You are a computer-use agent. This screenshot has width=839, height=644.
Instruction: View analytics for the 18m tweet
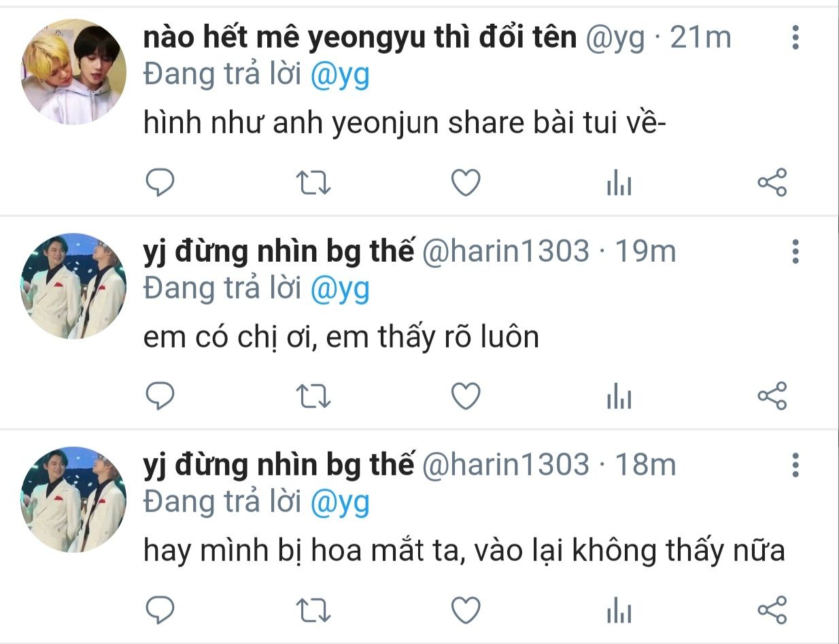(619, 611)
